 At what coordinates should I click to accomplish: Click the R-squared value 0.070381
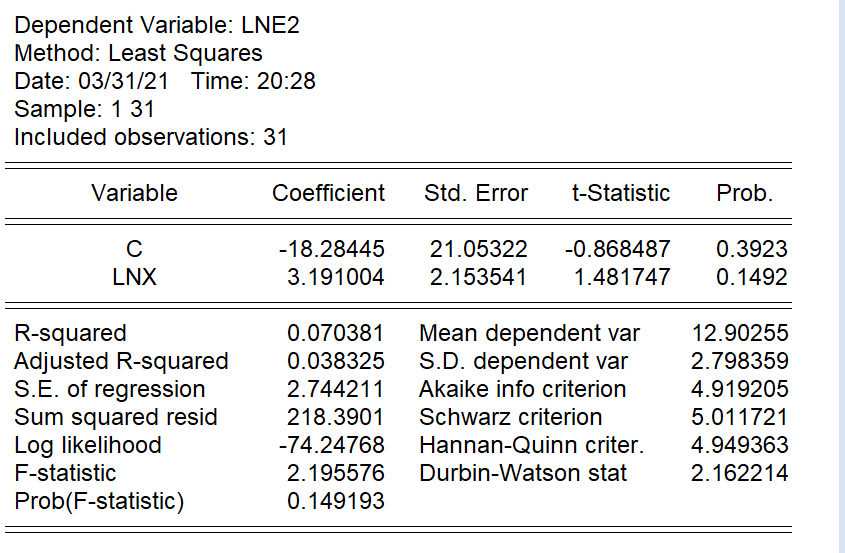click(x=335, y=333)
